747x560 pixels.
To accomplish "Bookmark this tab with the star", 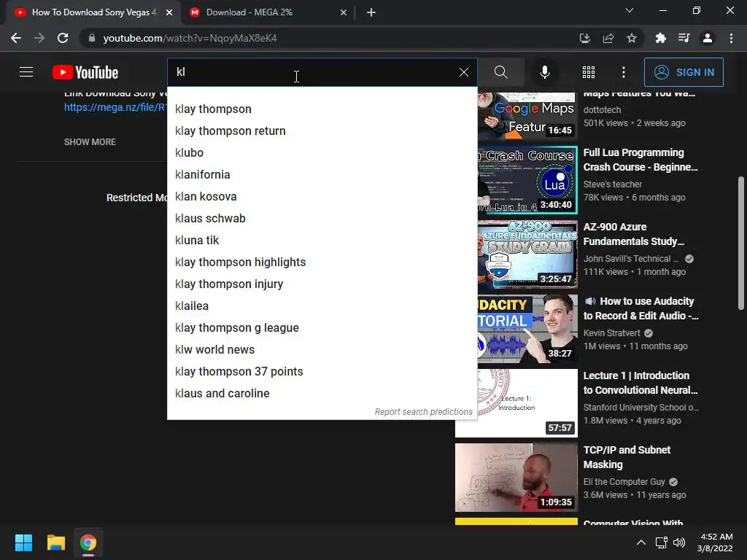I will [632, 38].
